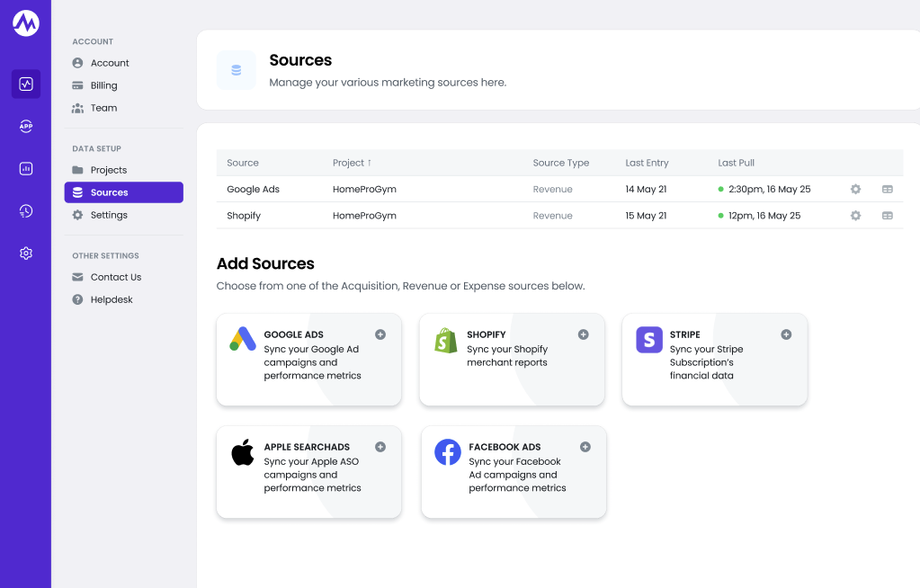Add Stripe source with plus icon

coord(786,334)
